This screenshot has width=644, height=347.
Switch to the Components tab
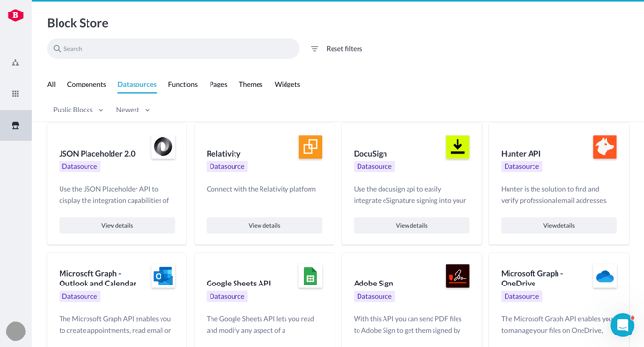coord(87,85)
